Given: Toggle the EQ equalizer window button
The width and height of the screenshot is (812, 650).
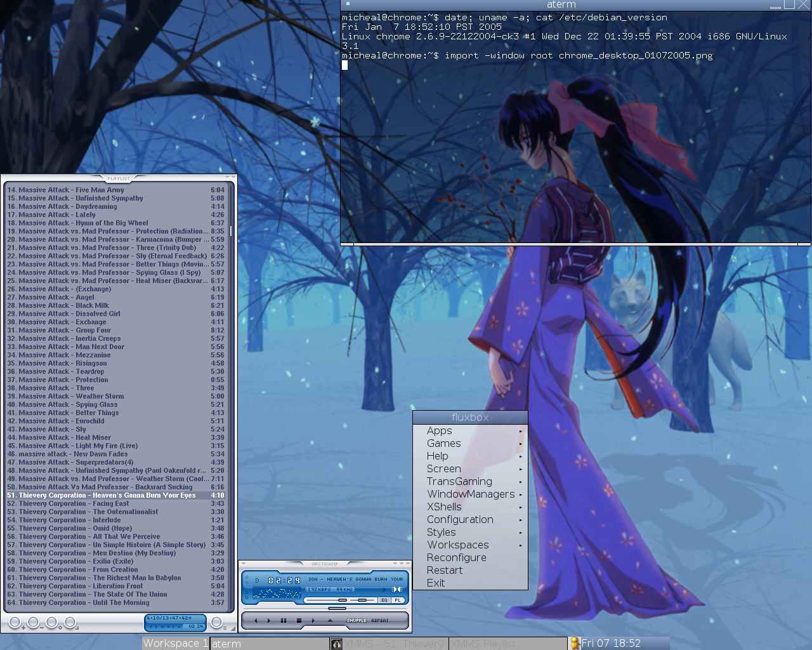Looking at the screenshot, I should coord(384,600).
